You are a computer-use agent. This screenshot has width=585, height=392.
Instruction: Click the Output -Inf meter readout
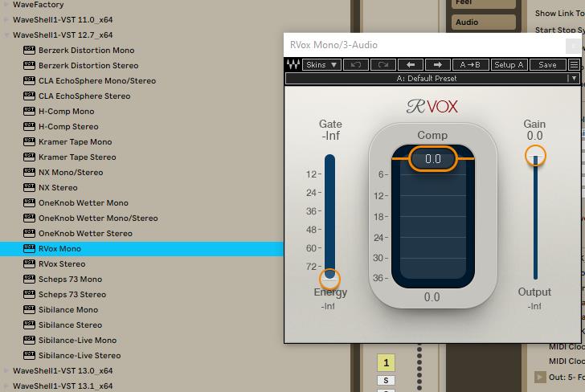[x=534, y=306]
